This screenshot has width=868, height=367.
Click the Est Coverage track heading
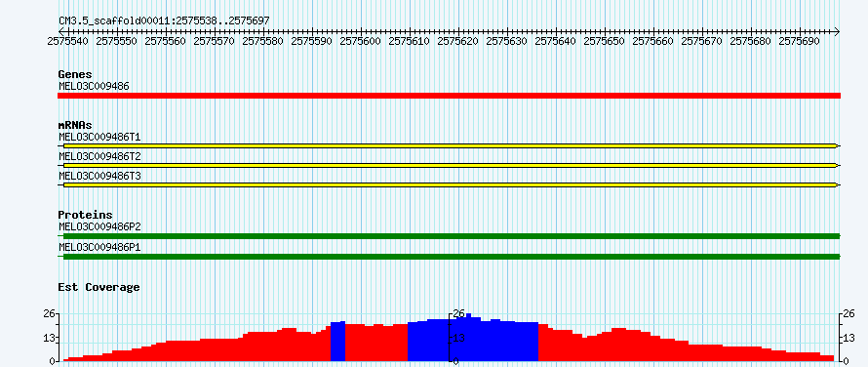pyautogui.click(x=99, y=287)
